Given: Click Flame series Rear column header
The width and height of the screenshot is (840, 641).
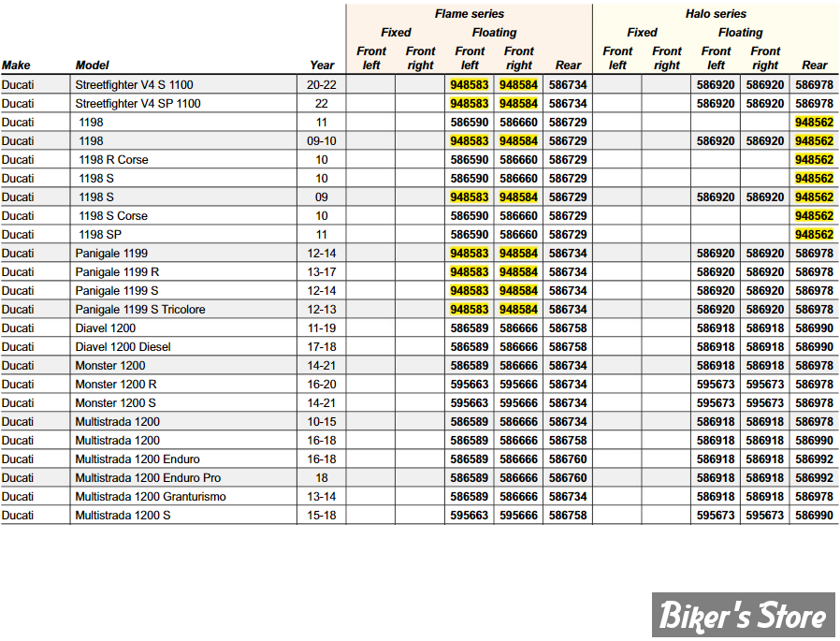Looking at the screenshot, I should click(x=568, y=66).
